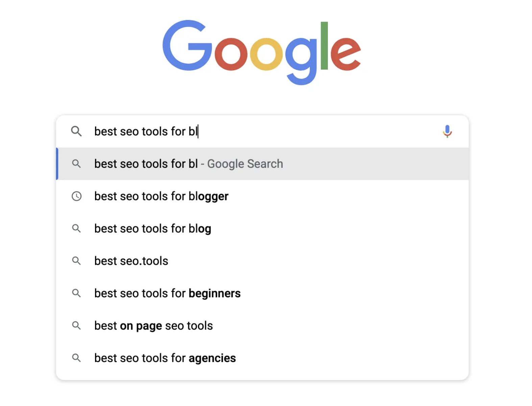Select the best on page seo tools suggestion

click(x=153, y=326)
